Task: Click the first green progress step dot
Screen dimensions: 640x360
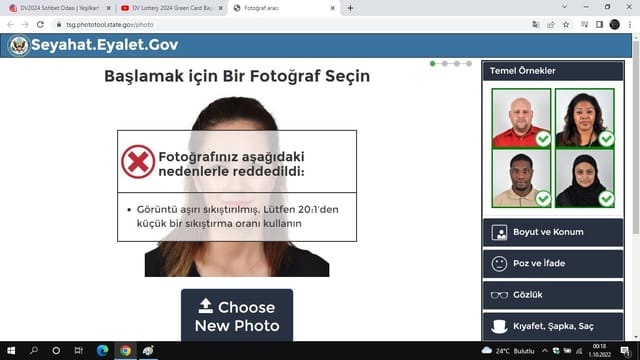Action: 433,64
